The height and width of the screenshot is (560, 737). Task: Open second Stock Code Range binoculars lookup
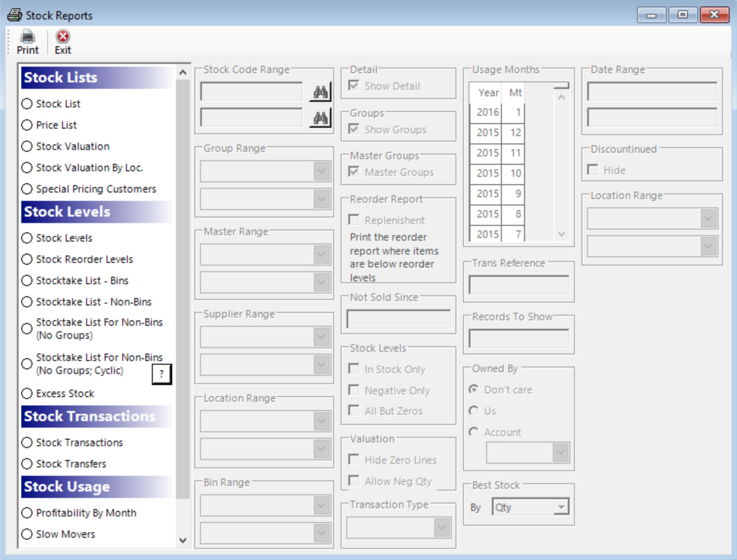(x=320, y=118)
